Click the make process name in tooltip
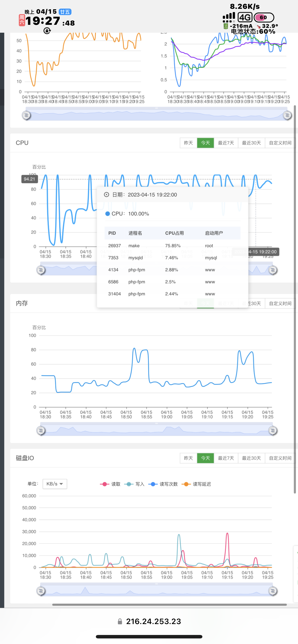 pyautogui.click(x=134, y=246)
